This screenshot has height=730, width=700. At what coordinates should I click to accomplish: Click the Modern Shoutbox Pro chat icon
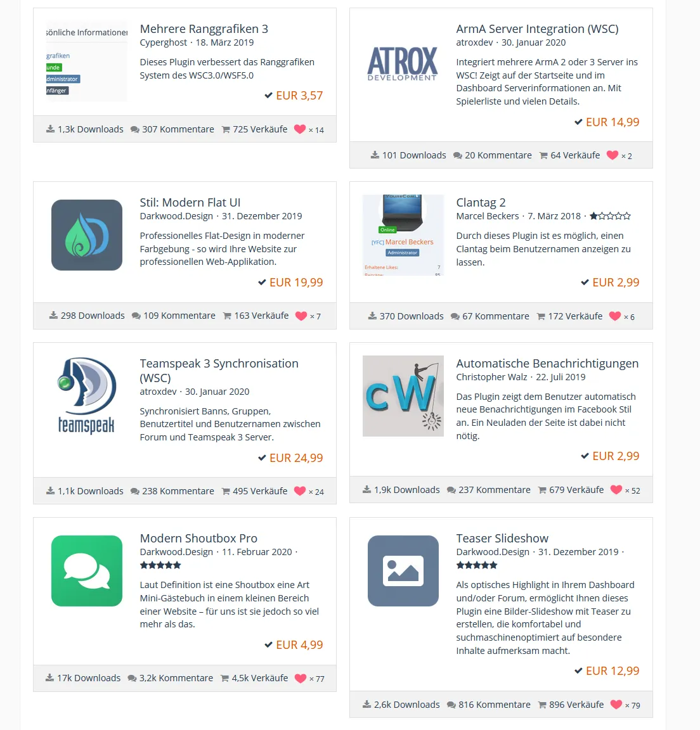tap(87, 571)
